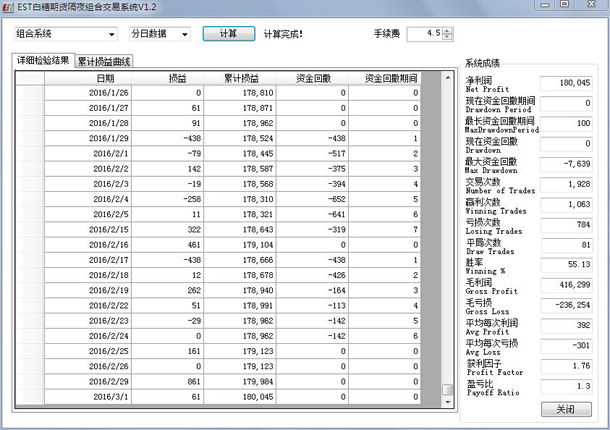
Task: Maximize the window
Action: coord(564,5)
